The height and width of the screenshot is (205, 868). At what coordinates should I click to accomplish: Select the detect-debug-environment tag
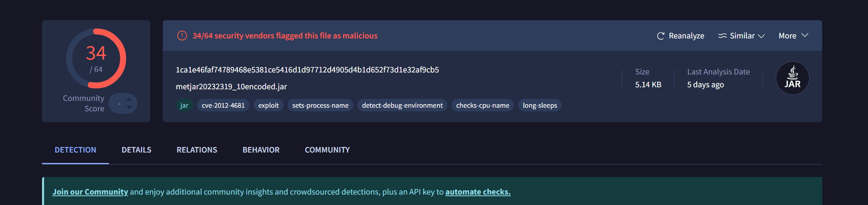click(402, 105)
